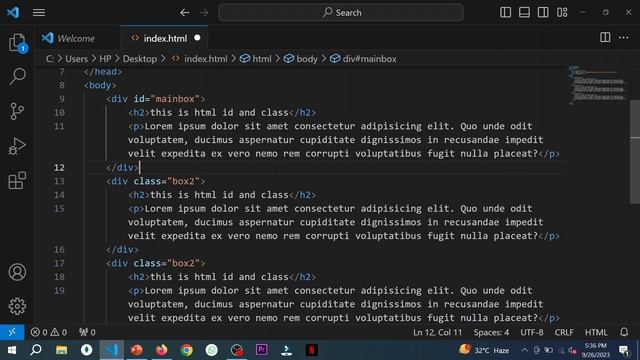Toggle the primary side bar layout icon
Image resolution: width=640 pixels, height=360 pixels.
(505, 13)
